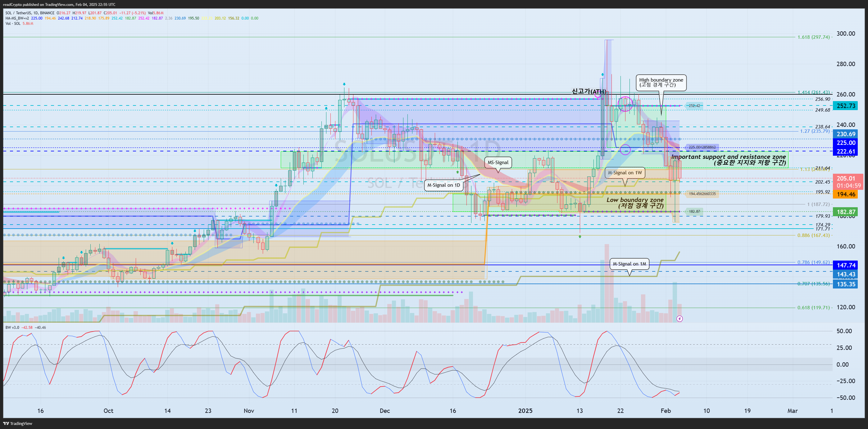Screen dimensions: 868x429
Task: Click the 0.786 (149.62) Fibonacci label
Action: tap(813, 262)
